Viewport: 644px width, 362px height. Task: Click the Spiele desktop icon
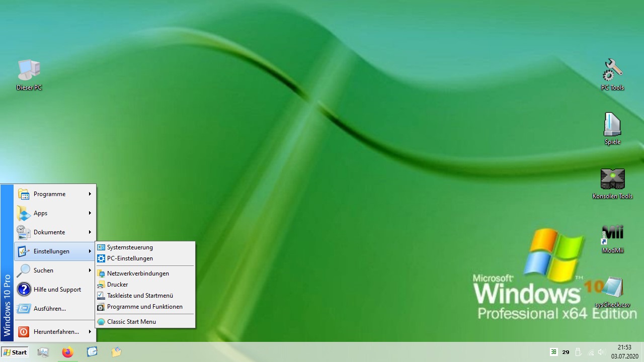click(612, 129)
